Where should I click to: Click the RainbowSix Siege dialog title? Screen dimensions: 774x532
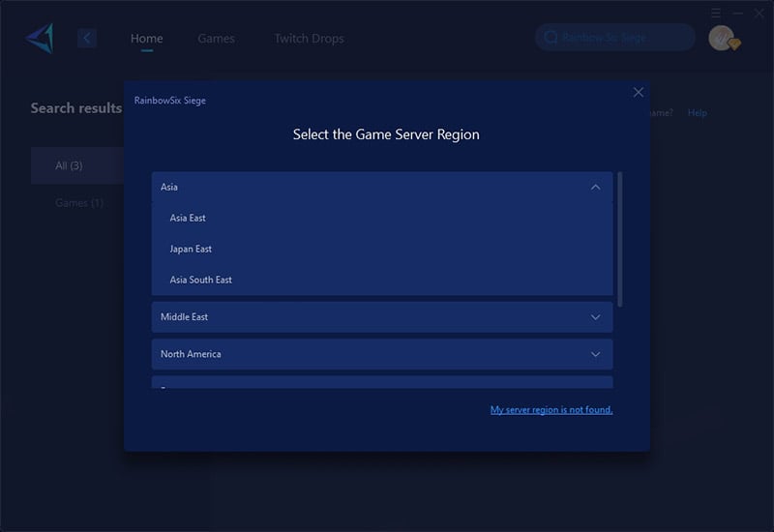170,101
